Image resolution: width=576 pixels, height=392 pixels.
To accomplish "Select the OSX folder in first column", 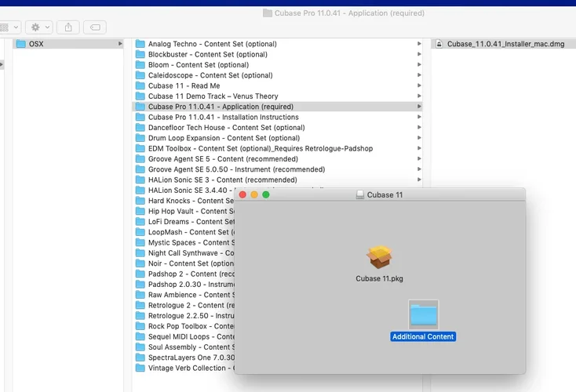I will coord(68,44).
